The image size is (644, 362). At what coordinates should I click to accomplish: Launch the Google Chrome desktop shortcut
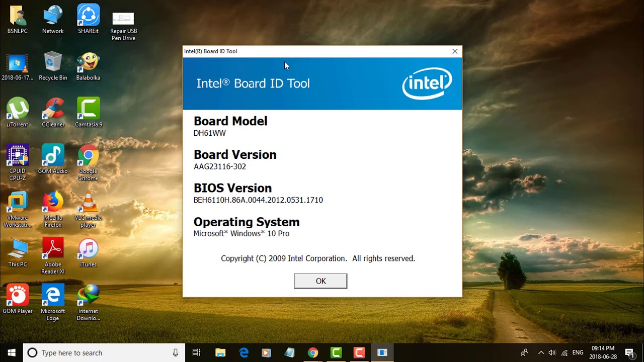click(x=88, y=162)
